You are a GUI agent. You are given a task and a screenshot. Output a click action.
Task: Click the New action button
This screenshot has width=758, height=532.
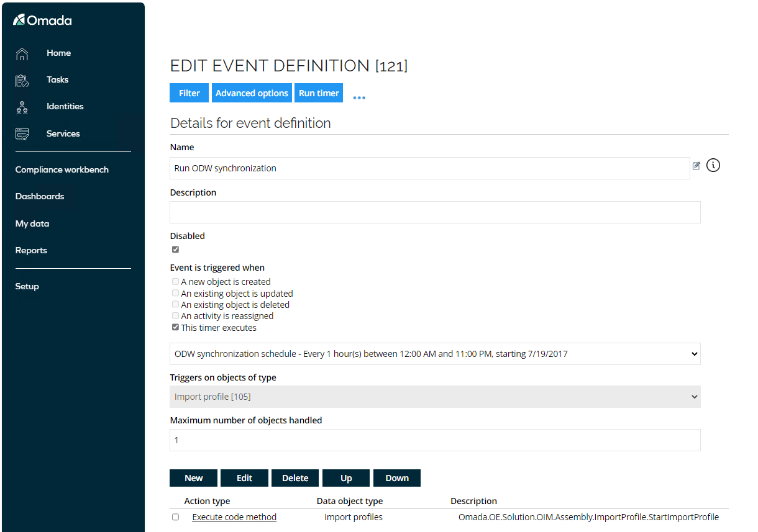194,478
